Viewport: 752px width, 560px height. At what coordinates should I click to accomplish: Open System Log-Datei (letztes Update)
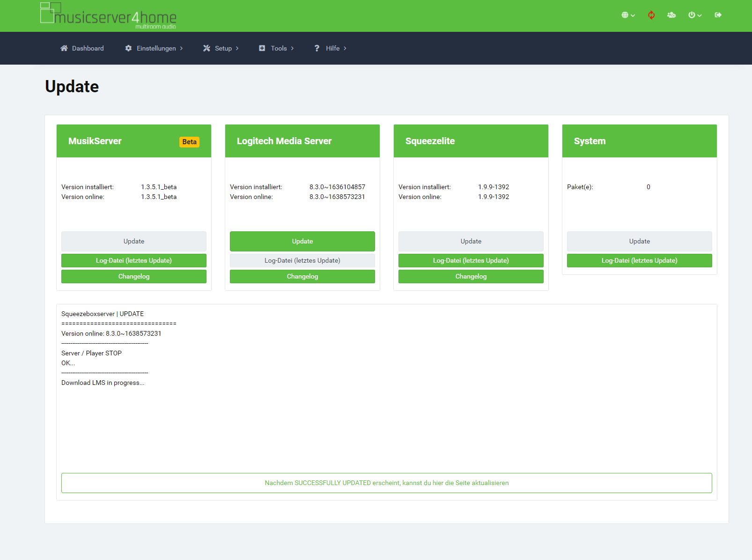[x=640, y=260]
